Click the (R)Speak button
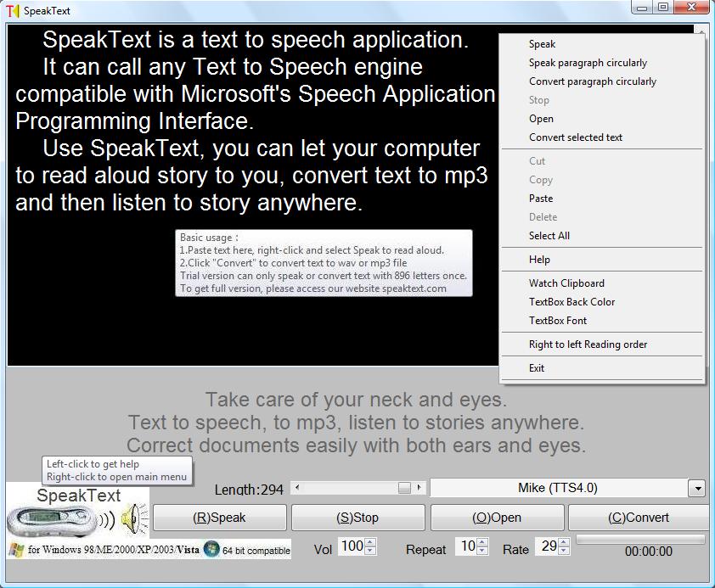This screenshot has height=588, width=715. [219, 518]
